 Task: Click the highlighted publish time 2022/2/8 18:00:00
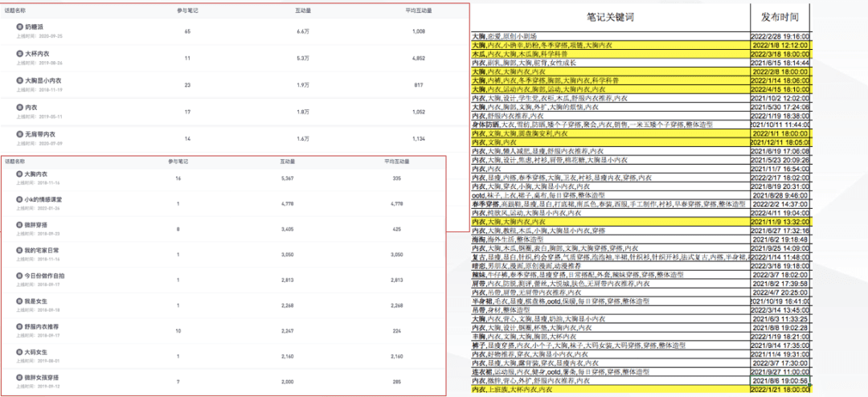[x=780, y=72]
